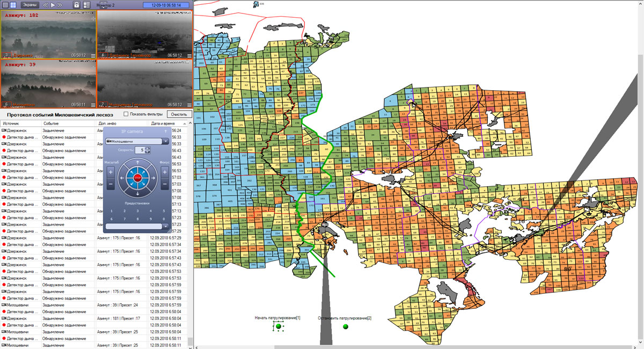Click the Событие column header
The width and height of the screenshot is (644, 349).
click(52, 123)
